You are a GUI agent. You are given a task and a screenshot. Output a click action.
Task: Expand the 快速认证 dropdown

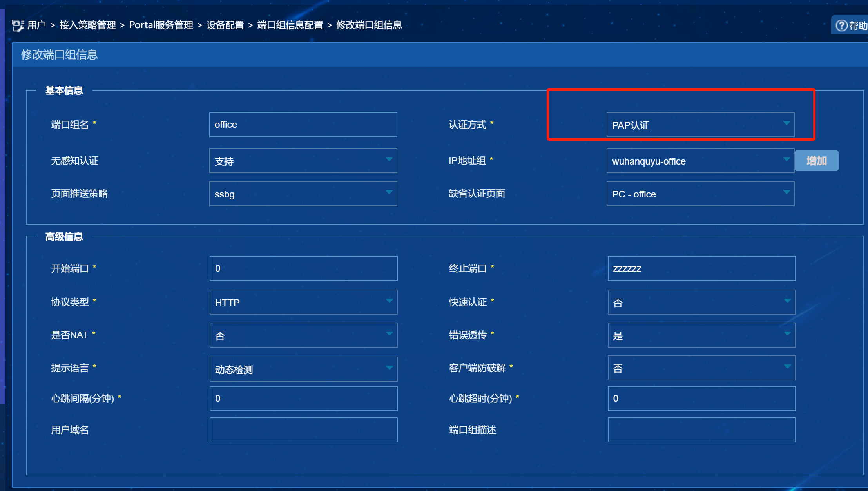click(701, 302)
